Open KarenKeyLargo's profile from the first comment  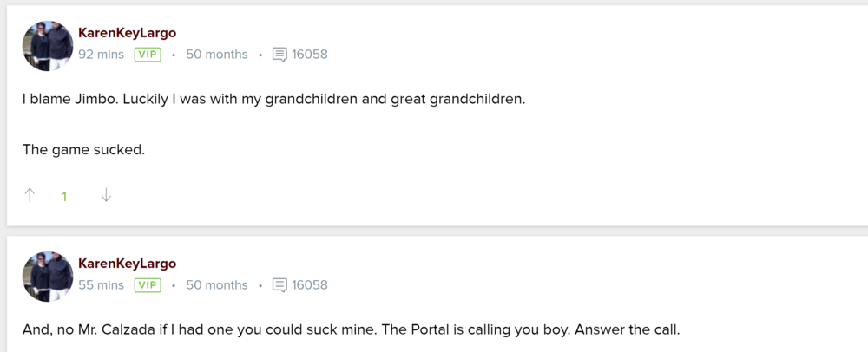(x=127, y=33)
